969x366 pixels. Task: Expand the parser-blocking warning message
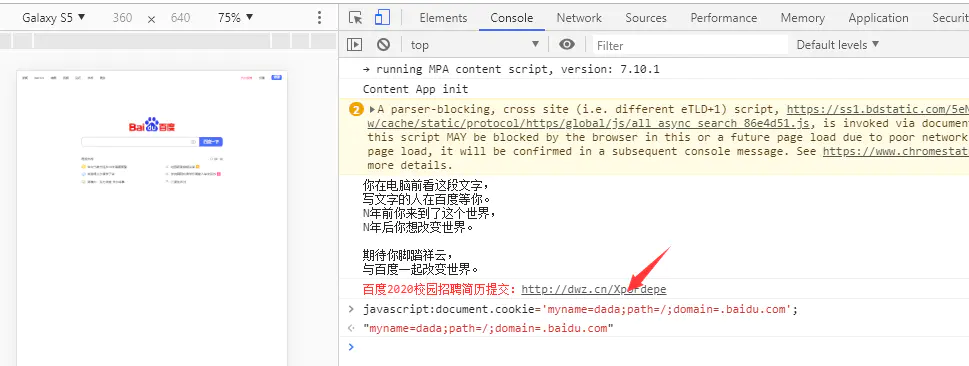(373, 109)
